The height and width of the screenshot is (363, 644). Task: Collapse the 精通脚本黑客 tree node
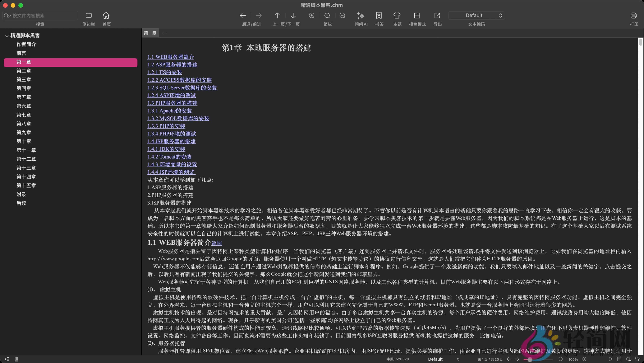(7, 35)
